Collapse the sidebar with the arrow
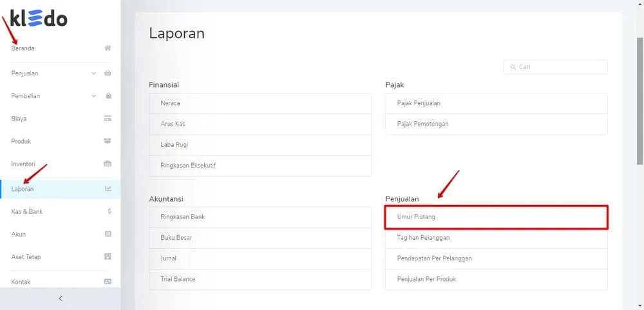Image resolution: width=644 pixels, height=310 pixels. tap(61, 298)
